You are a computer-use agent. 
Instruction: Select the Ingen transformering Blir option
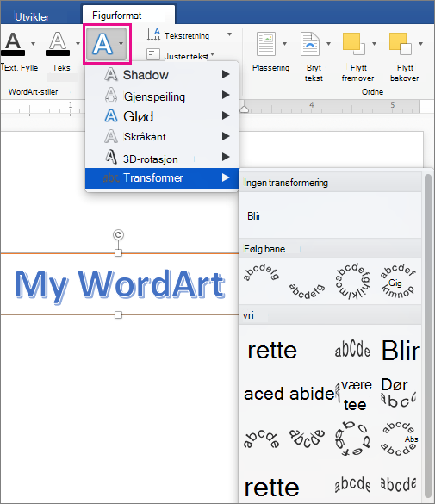pos(254,216)
